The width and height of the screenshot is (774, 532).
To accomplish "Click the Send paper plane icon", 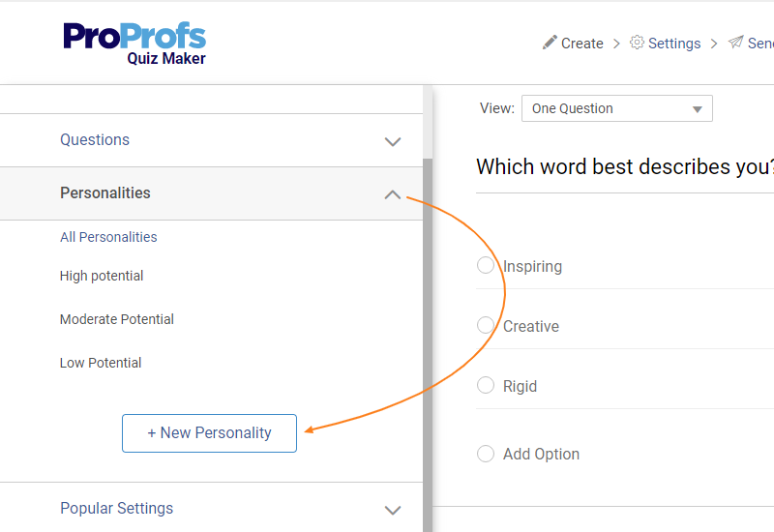I will (736, 43).
